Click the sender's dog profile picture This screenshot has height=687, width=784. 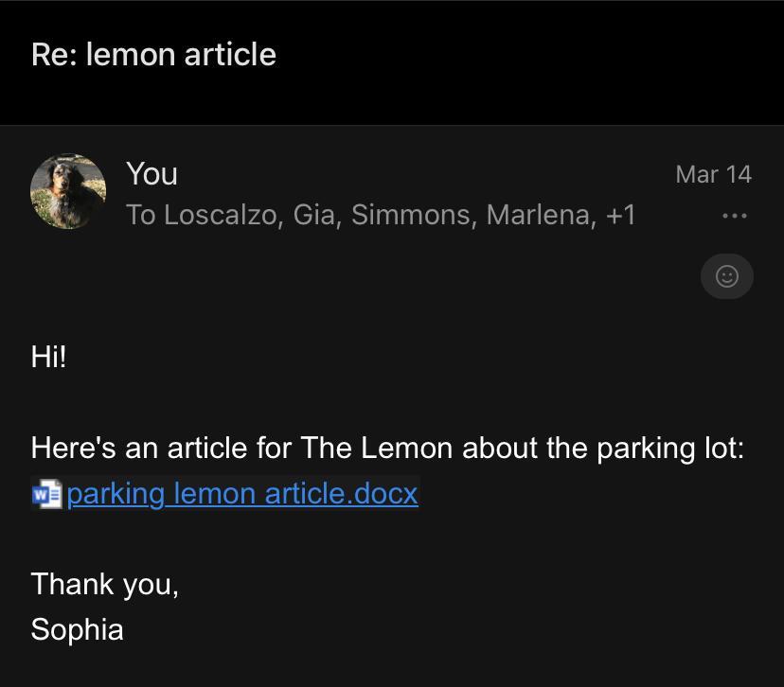coord(68,192)
